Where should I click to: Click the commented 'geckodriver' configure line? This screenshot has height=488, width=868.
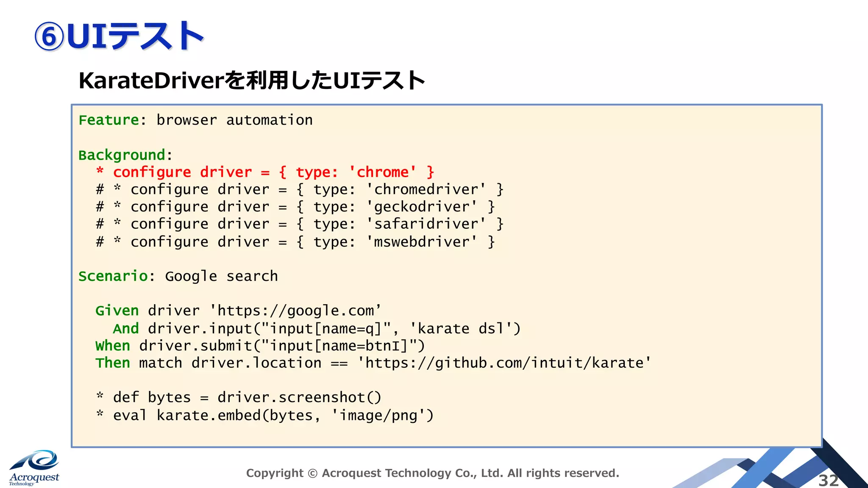[x=295, y=207]
